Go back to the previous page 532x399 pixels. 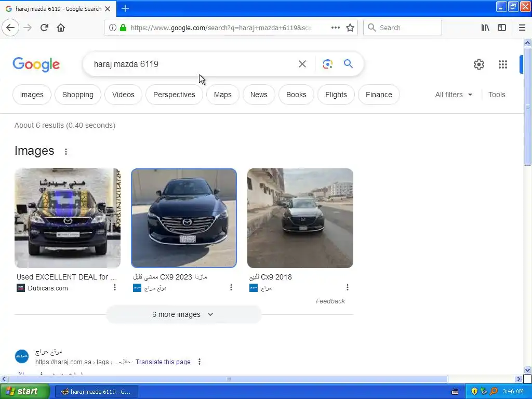(x=10, y=28)
